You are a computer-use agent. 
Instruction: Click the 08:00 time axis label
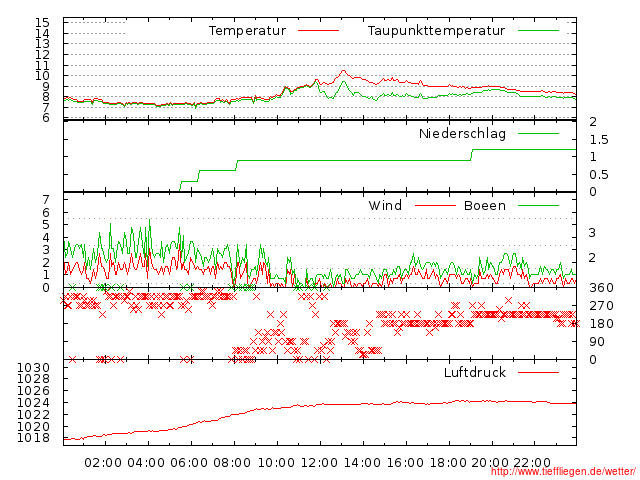[232, 463]
